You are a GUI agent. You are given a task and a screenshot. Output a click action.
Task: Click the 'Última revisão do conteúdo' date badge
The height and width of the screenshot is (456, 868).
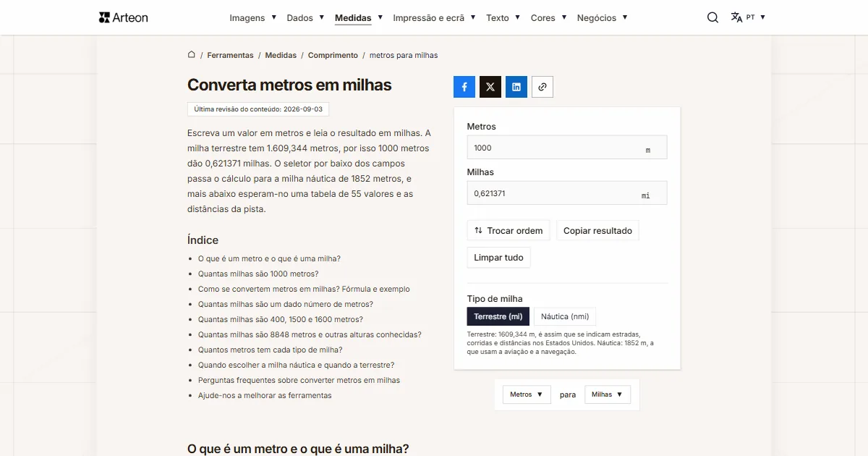pyautogui.click(x=258, y=109)
